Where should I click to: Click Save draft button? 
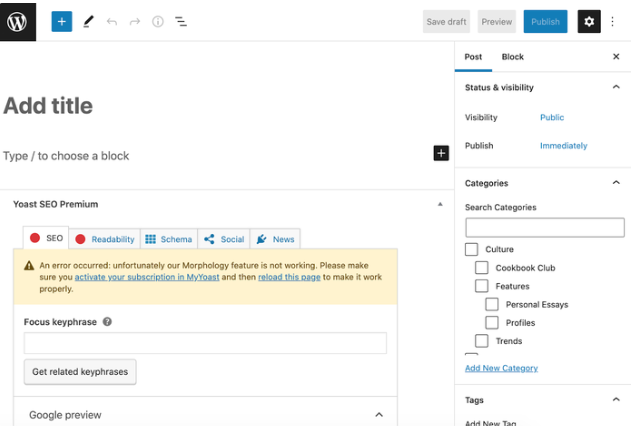pyautogui.click(x=446, y=22)
